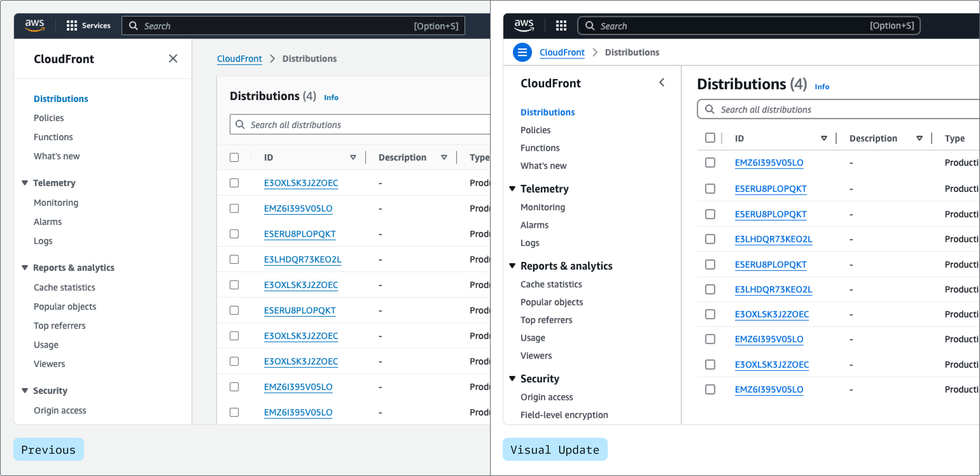Collapse Reports & analytics in the right sidebar
This screenshot has width=980, height=476.
coord(512,266)
